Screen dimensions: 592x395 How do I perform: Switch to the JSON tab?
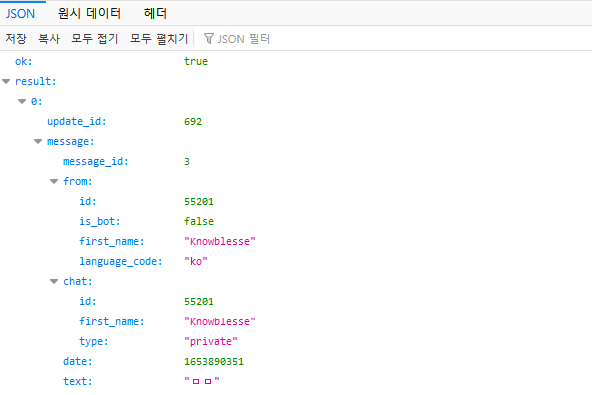(x=20, y=14)
